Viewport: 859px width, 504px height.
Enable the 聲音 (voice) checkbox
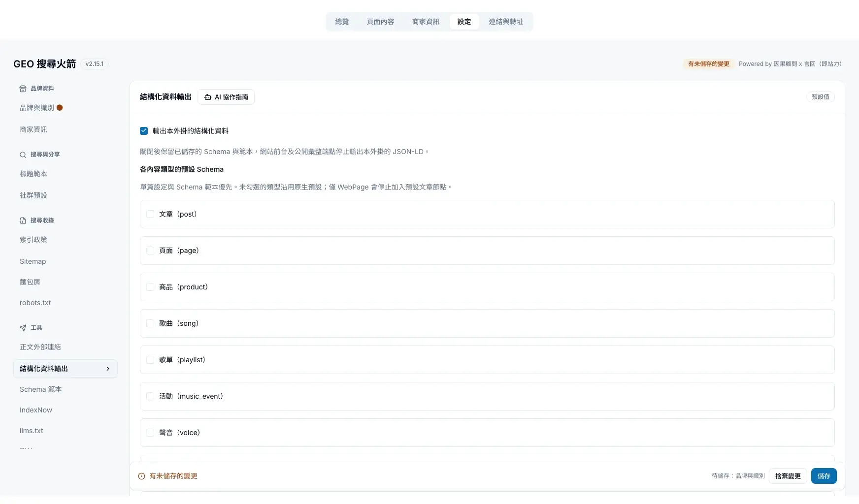tap(150, 433)
